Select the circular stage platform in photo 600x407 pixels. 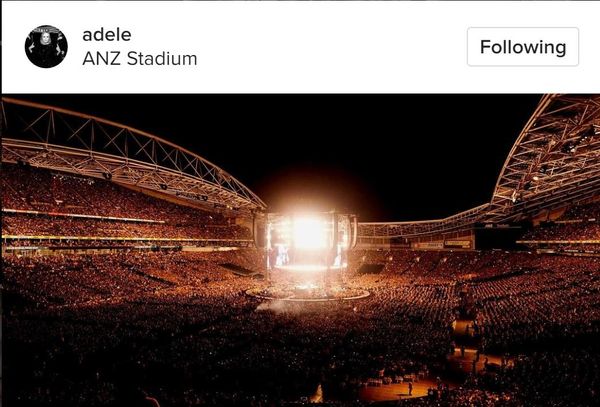308,294
